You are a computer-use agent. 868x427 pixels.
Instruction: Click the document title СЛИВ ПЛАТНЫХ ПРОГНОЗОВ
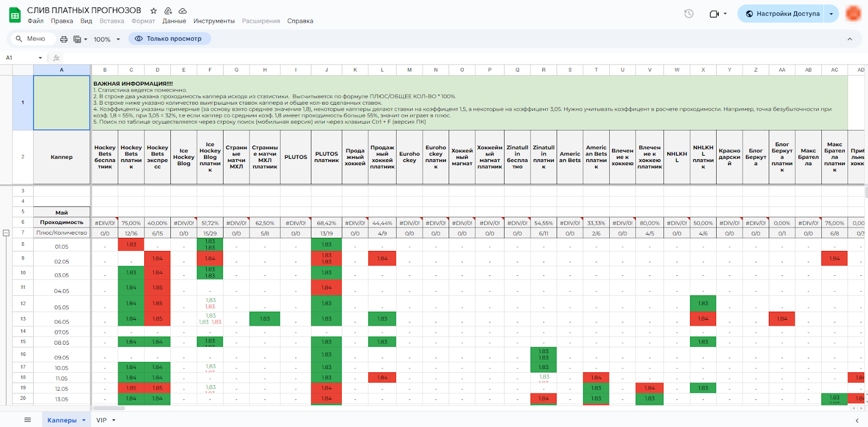point(84,10)
